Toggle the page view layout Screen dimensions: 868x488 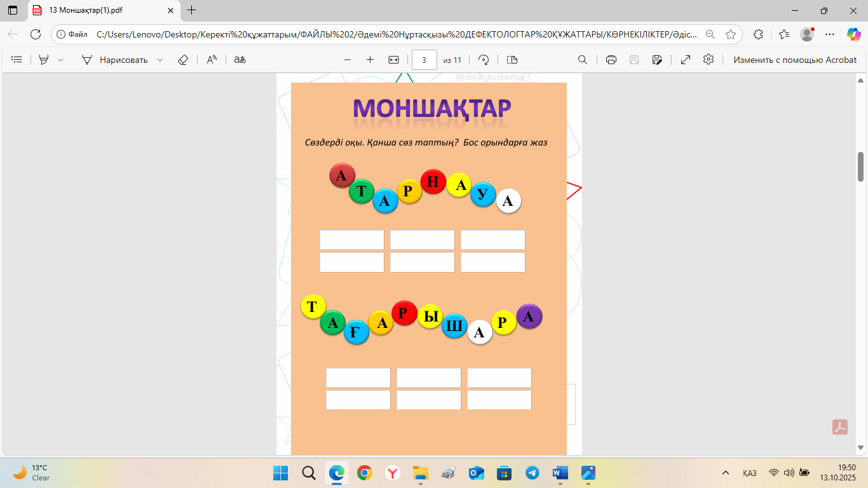tap(512, 60)
